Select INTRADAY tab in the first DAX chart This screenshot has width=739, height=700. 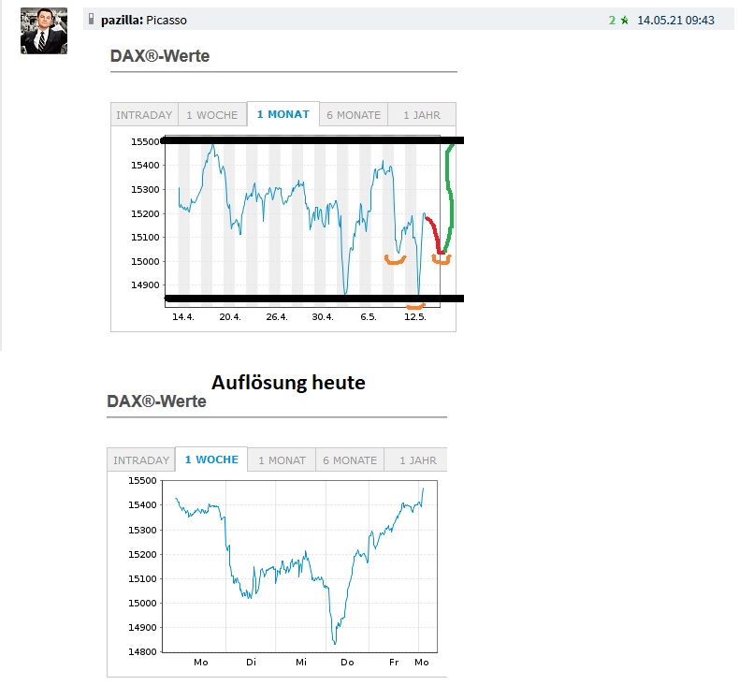coord(144,115)
